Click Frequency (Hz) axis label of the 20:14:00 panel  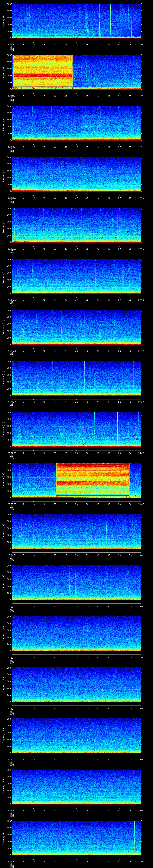[3, 21]
